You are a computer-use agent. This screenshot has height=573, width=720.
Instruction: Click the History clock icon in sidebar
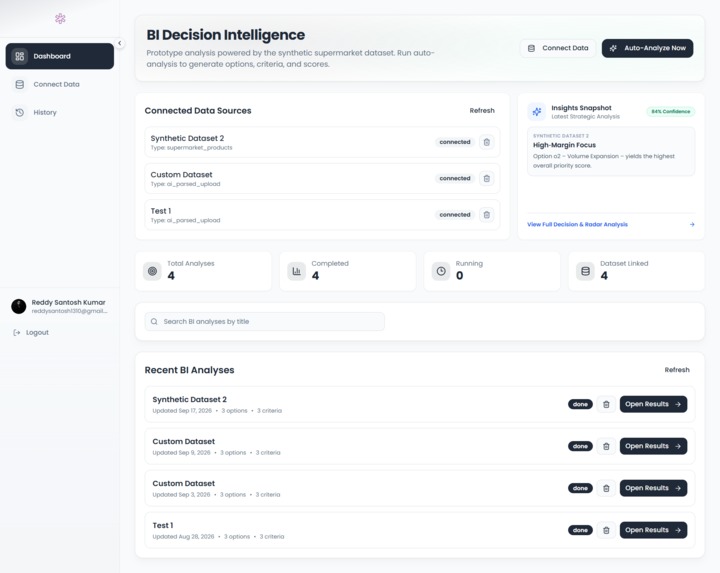click(20, 112)
